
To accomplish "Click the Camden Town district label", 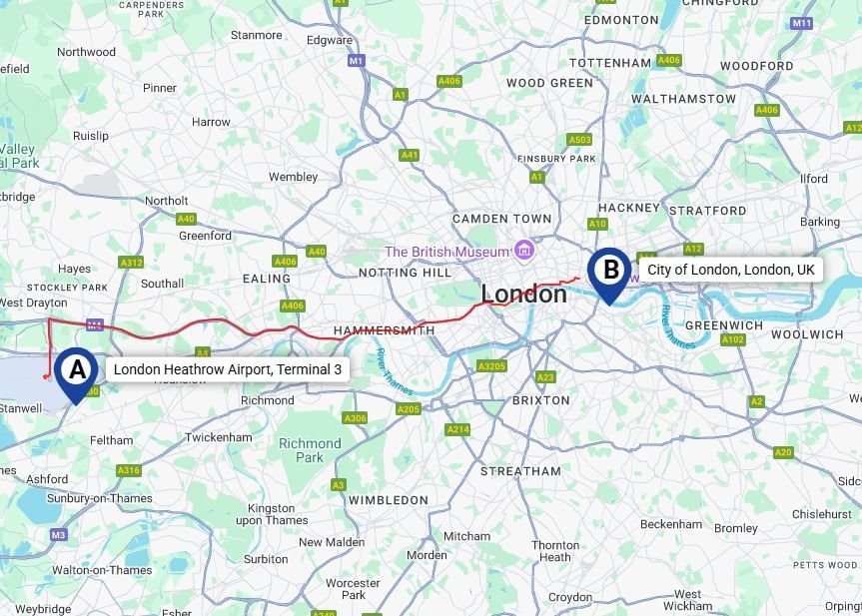I will coord(501,219).
